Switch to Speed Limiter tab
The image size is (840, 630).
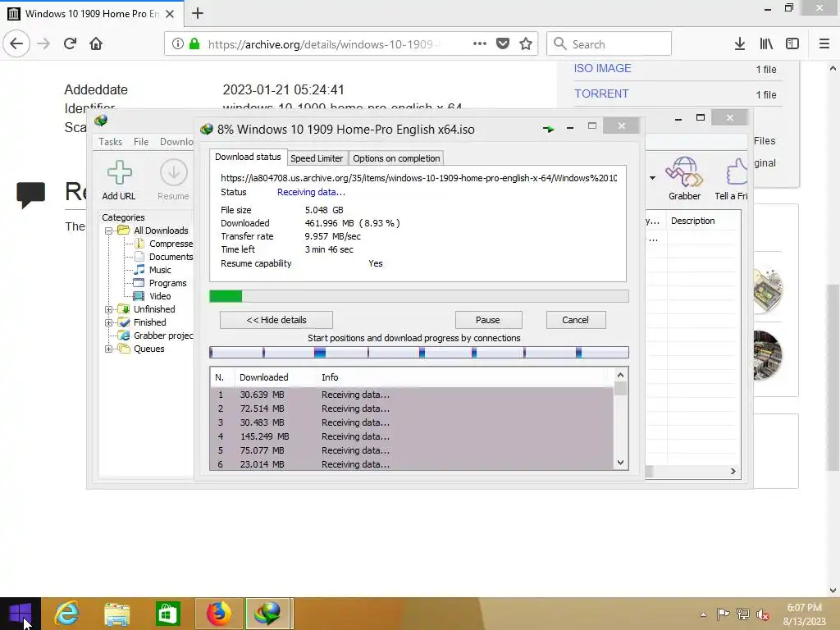(x=317, y=158)
